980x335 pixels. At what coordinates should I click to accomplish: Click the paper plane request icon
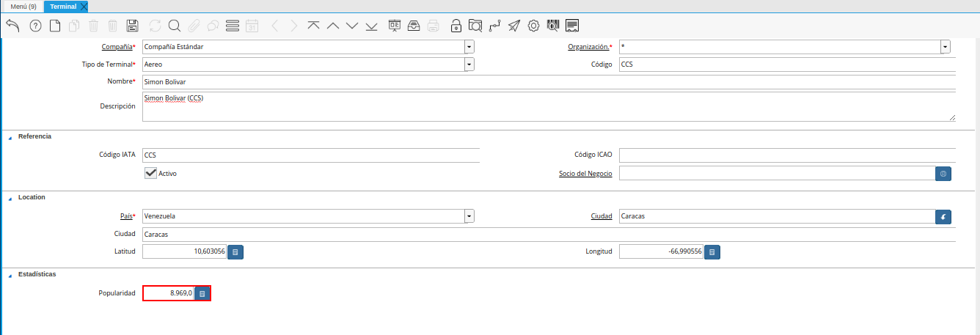click(514, 26)
